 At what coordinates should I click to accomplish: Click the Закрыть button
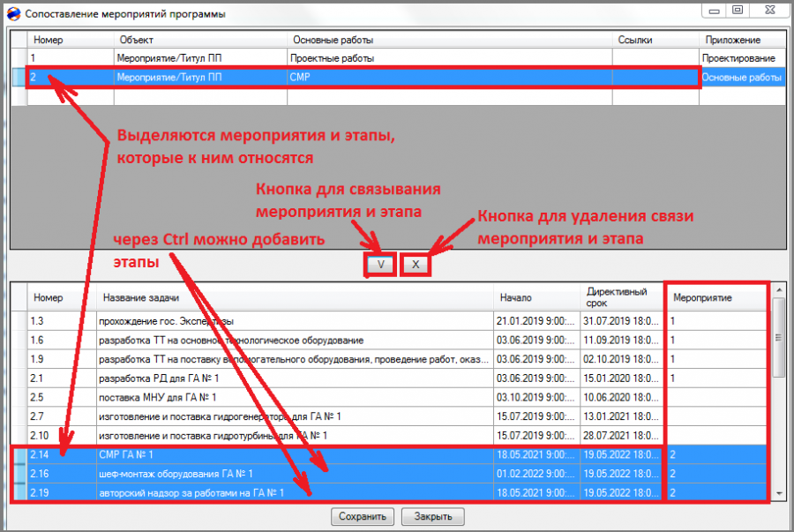(432, 516)
